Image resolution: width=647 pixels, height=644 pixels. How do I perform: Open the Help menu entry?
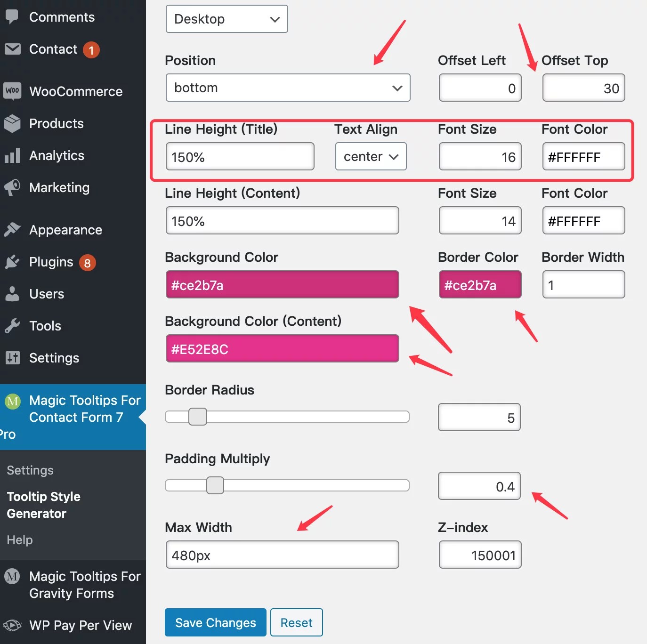[x=19, y=539]
